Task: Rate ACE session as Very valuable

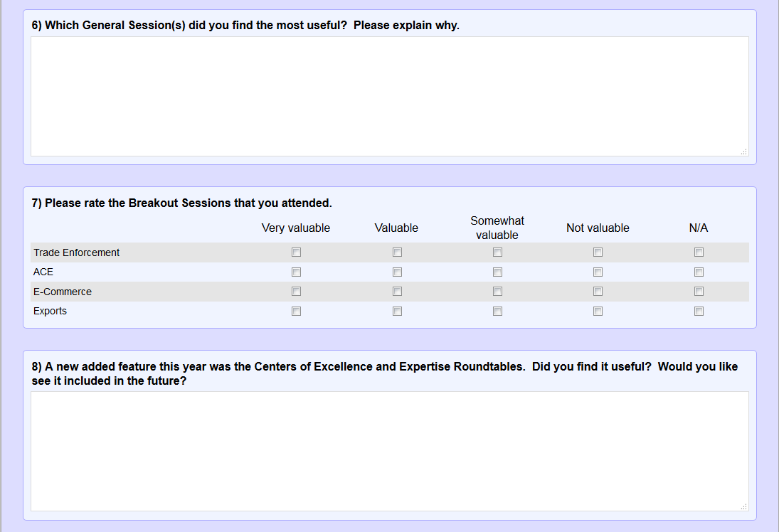Action: [x=296, y=272]
